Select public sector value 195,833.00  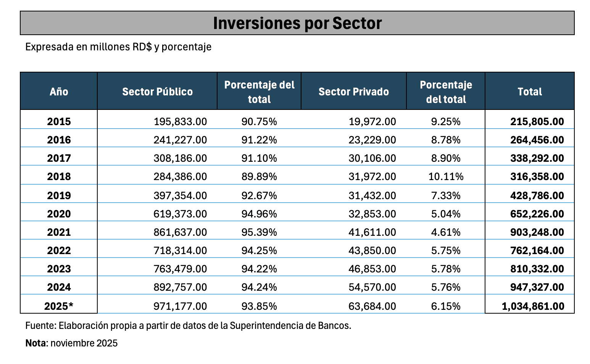coord(180,122)
